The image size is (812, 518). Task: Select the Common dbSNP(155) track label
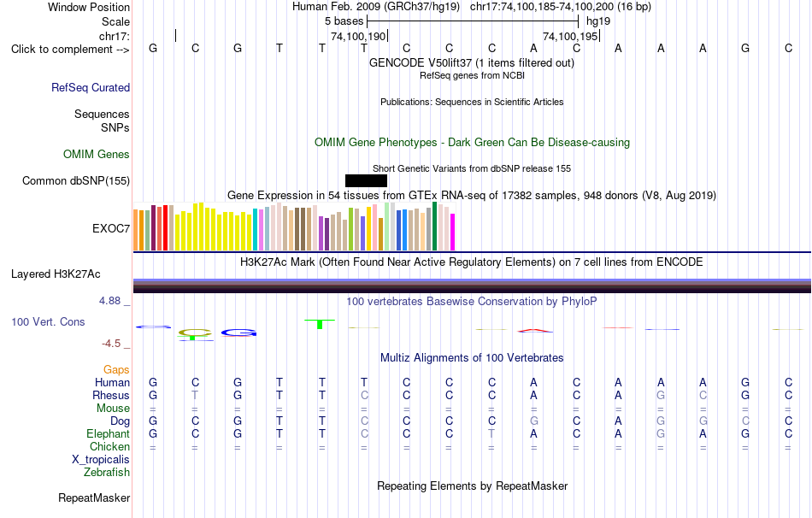pyautogui.click(x=76, y=180)
